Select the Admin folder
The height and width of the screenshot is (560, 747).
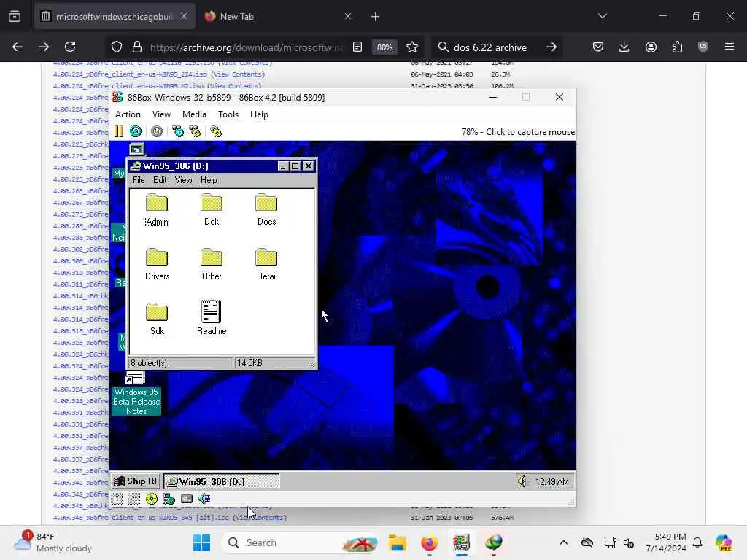pyautogui.click(x=157, y=209)
